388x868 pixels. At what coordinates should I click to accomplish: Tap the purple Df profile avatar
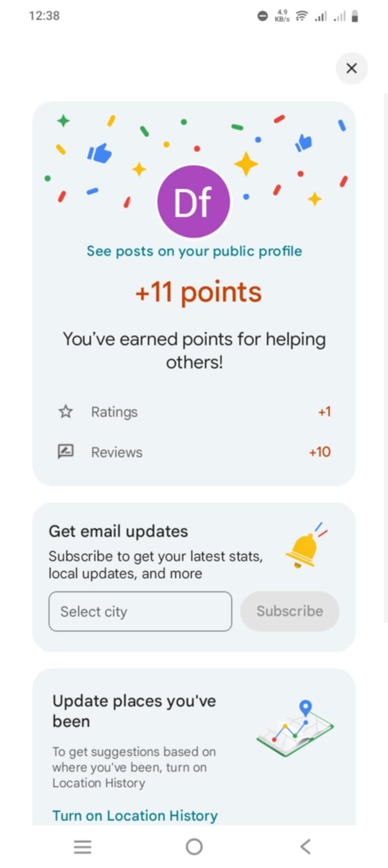click(194, 201)
